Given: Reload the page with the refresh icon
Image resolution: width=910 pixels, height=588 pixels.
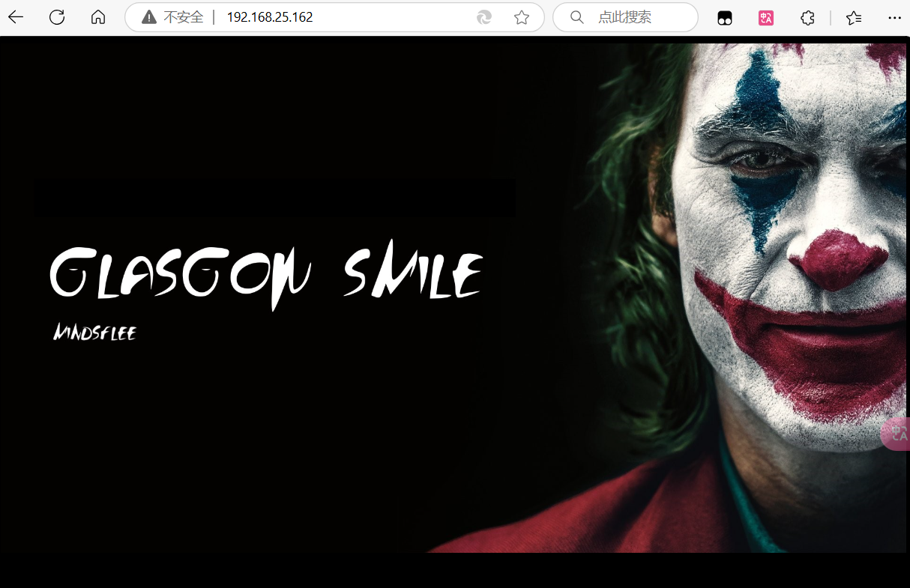Looking at the screenshot, I should [x=57, y=17].
